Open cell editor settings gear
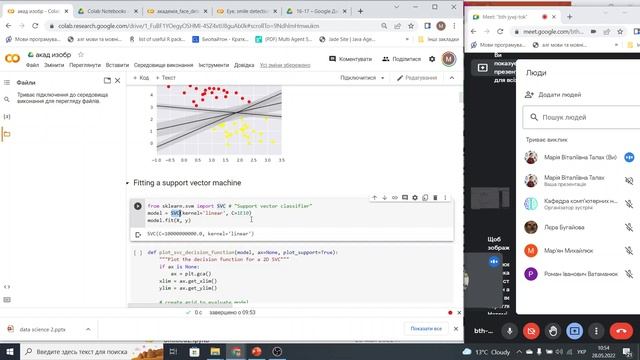This screenshot has width=640, height=360. [x=415, y=198]
